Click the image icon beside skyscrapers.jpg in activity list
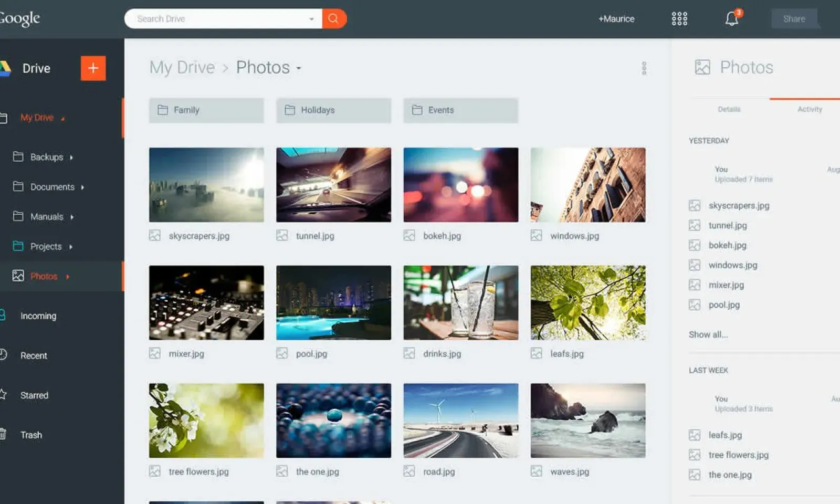Image resolution: width=840 pixels, height=504 pixels. 695,206
